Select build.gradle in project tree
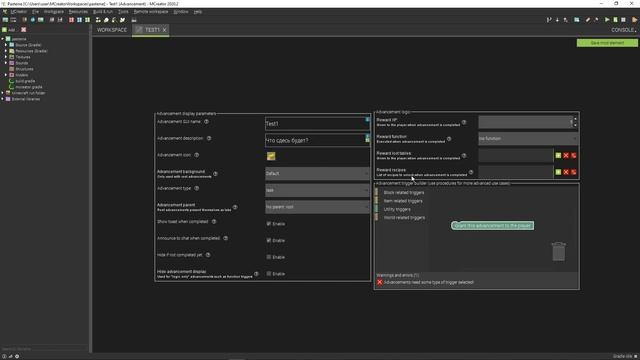Viewport: 640px width, 360px height. pyautogui.click(x=25, y=81)
